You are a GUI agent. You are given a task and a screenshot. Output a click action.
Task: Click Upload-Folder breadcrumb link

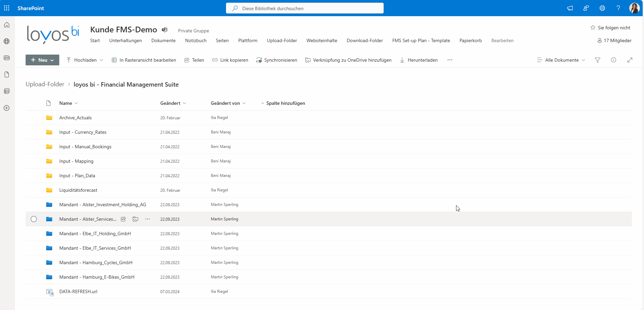(x=45, y=84)
